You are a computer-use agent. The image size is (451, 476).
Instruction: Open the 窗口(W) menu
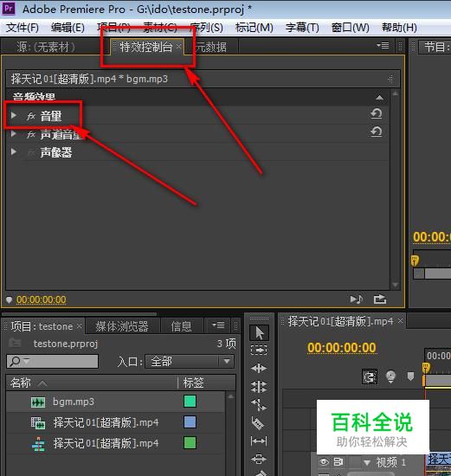(351, 28)
